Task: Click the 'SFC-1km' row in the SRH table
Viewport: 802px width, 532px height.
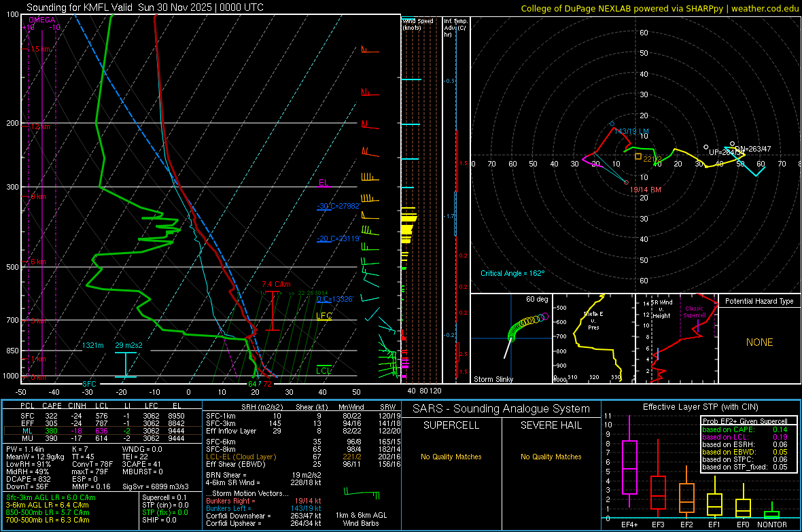Action: (x=304, y=416)
